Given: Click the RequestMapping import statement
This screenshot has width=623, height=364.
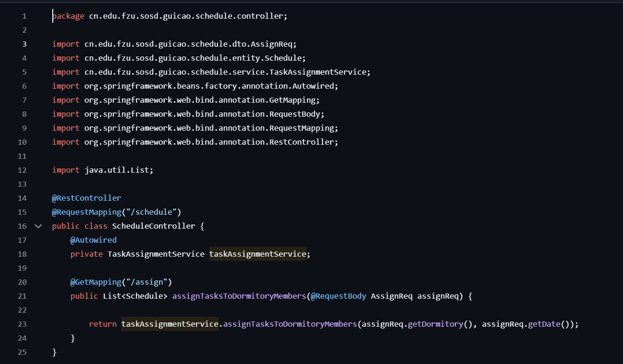Looking at the screenshot, I should coord(195,128).
